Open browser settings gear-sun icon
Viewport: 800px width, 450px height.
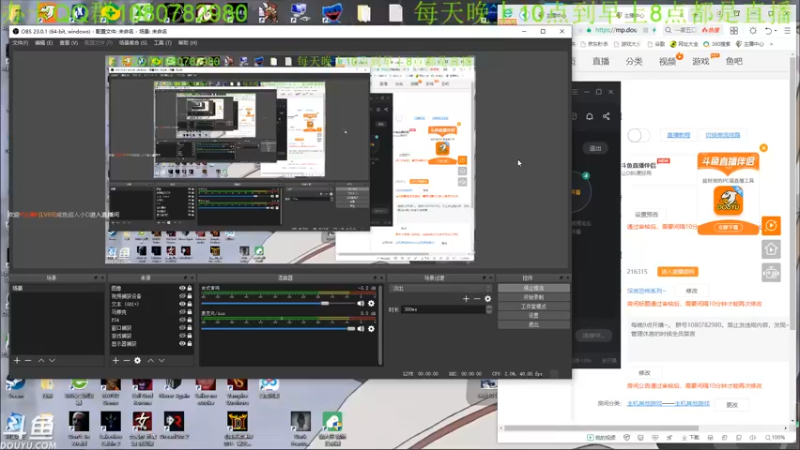[x=753, y=31]
